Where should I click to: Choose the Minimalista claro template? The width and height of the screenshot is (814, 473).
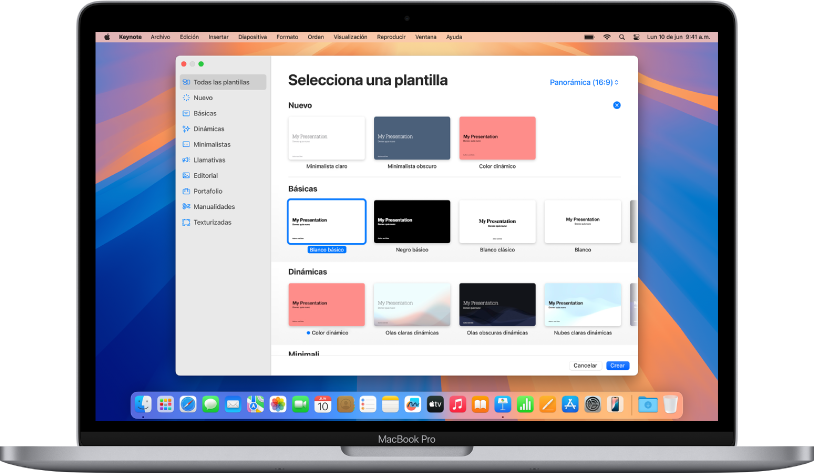click(x=327, y=138)
